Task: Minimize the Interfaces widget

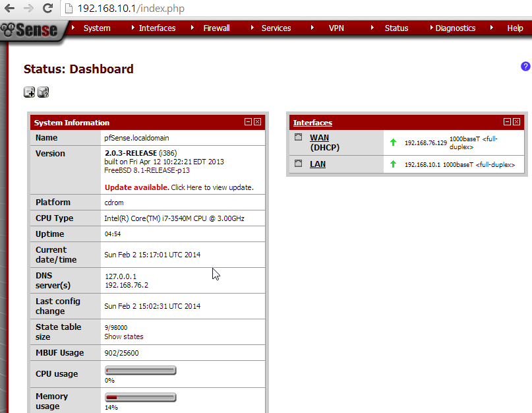Action: point(507,121)
